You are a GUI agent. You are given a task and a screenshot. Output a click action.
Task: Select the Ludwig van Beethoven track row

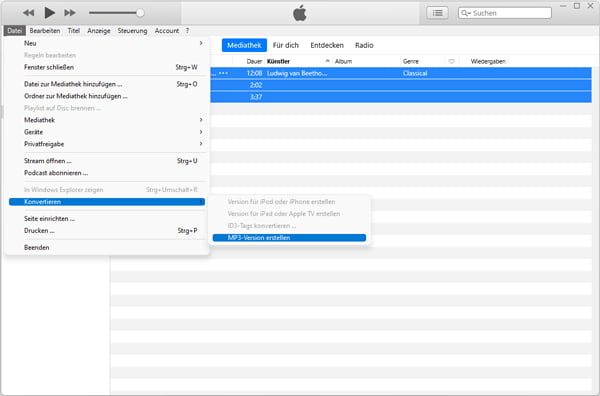(401, 73)
